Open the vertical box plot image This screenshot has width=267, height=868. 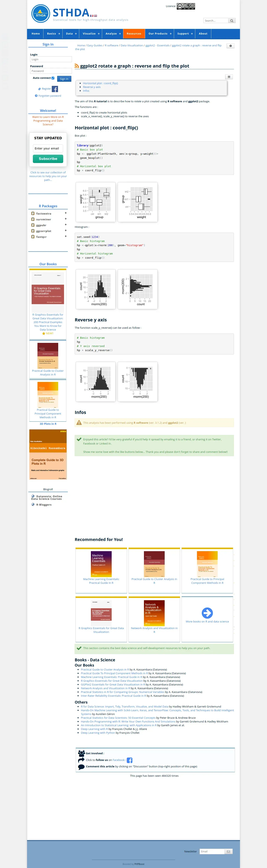point(96,202)
